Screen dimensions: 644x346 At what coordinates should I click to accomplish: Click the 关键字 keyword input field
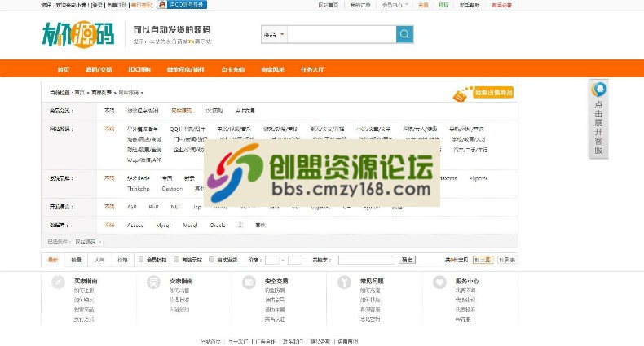point(366,260)
